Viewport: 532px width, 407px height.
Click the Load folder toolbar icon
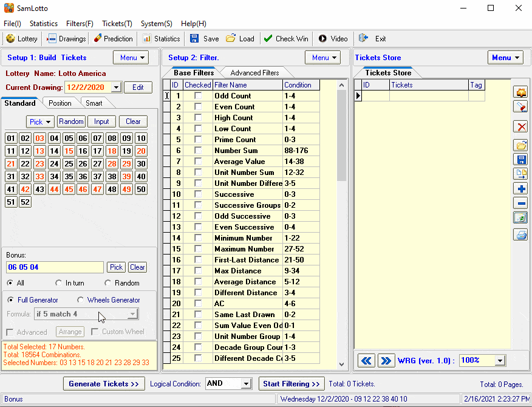231,38
